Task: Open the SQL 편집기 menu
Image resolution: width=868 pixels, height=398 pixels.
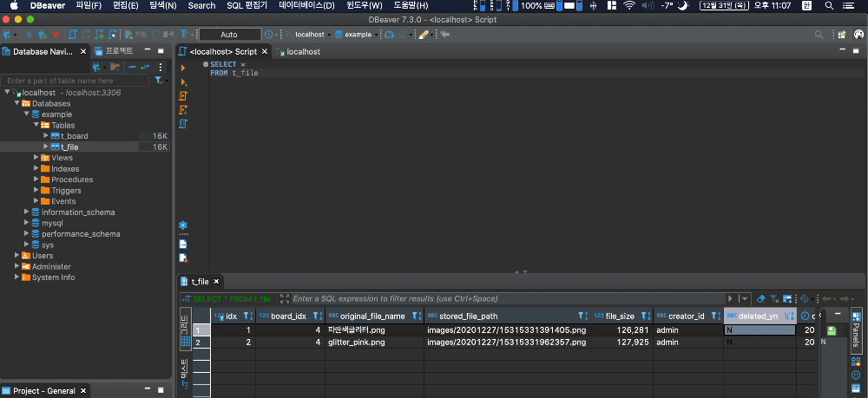Action: (247, 5)
